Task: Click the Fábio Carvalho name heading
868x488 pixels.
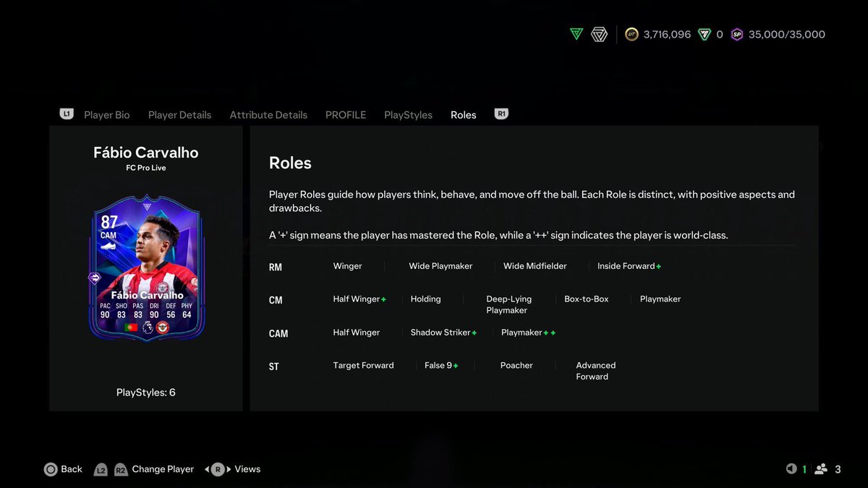Action: pyautogui.click(x=146, y=153)
